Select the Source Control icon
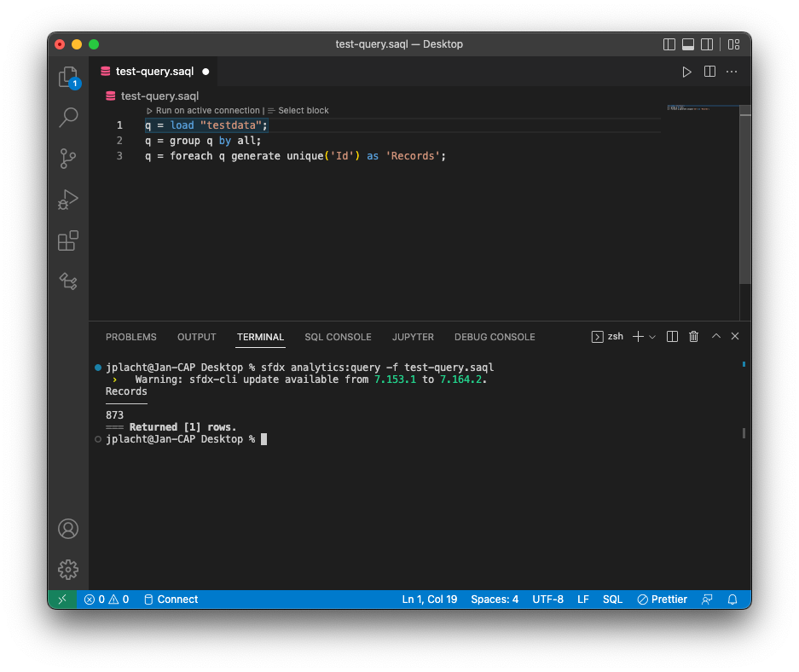 click(68, 159)
